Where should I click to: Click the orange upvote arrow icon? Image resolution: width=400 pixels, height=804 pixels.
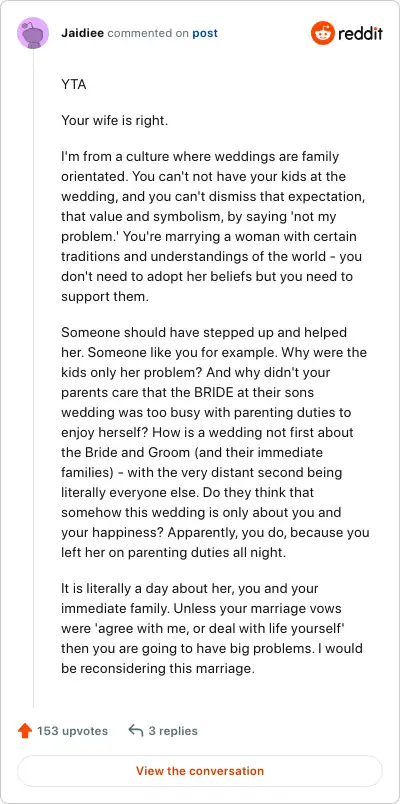coord(25,731)
